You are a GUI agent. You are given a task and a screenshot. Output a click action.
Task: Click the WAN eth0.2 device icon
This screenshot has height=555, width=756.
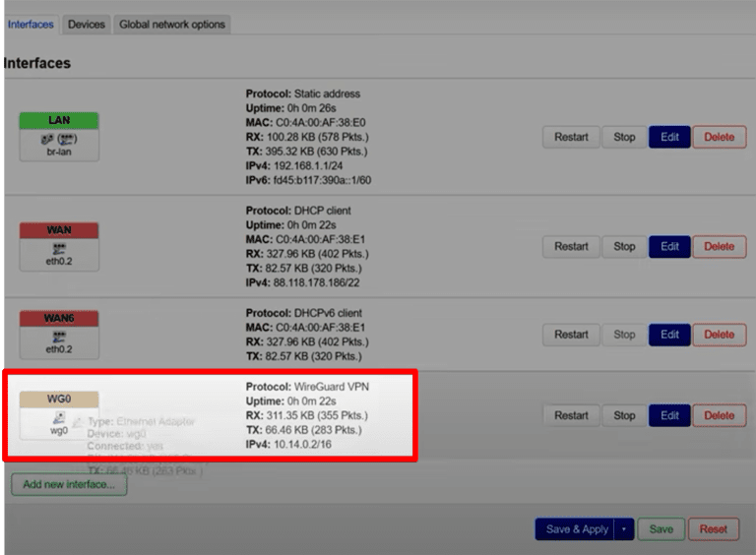click(59, 249)
